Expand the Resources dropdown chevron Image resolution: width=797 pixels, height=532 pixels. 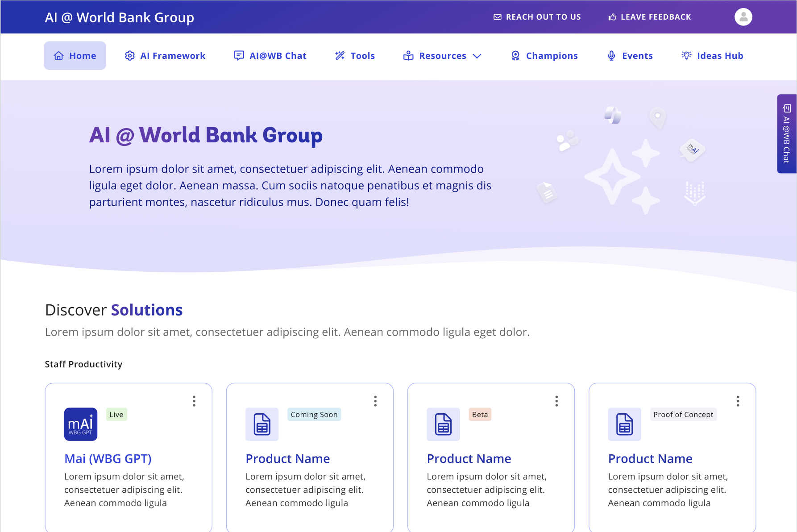click(477, 56)
